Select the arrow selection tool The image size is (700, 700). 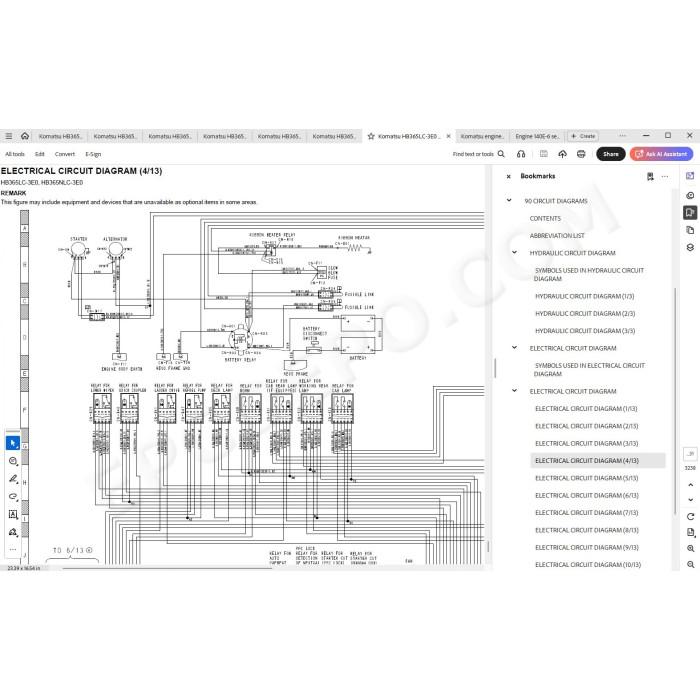pyautogui.click(x=13, y=443)
